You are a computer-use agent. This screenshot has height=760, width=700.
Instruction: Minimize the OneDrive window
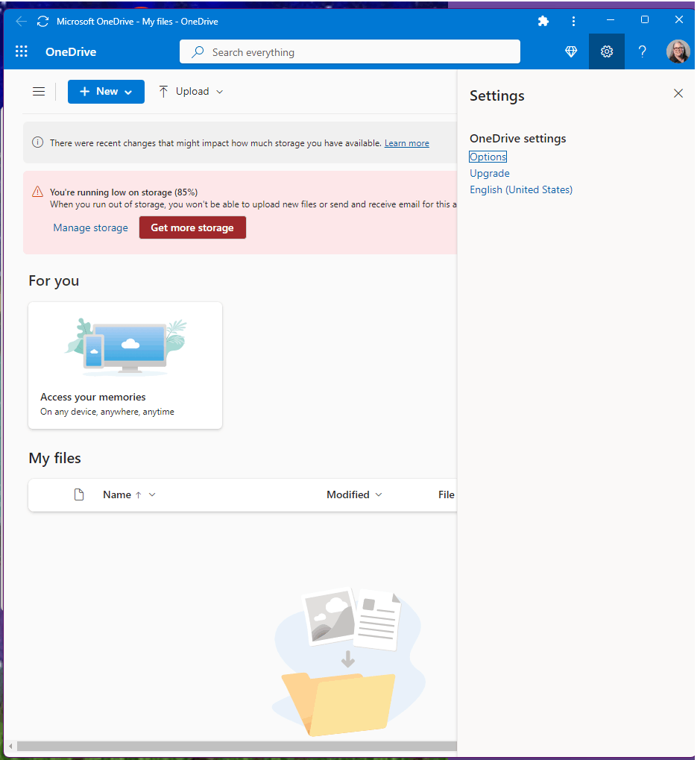point(611,20)
